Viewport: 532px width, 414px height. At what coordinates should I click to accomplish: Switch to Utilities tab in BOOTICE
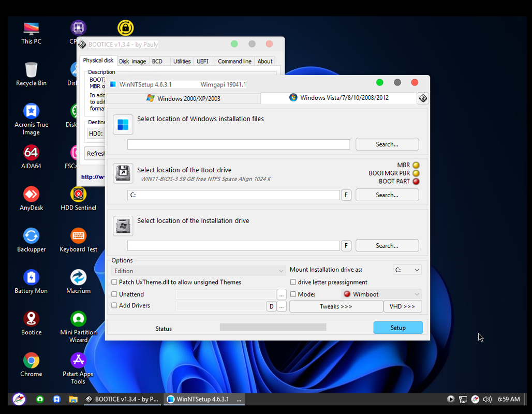tap(182, 61)
